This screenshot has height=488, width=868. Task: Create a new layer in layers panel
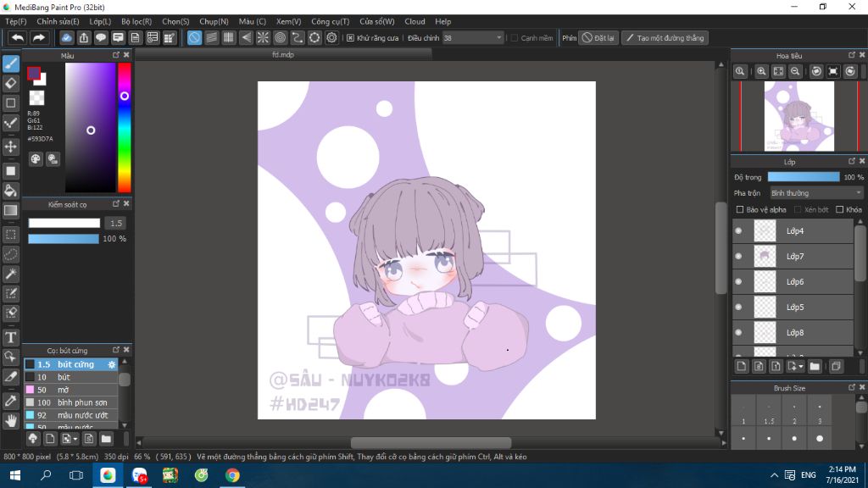pyautogui.click(x=742, y=366)
